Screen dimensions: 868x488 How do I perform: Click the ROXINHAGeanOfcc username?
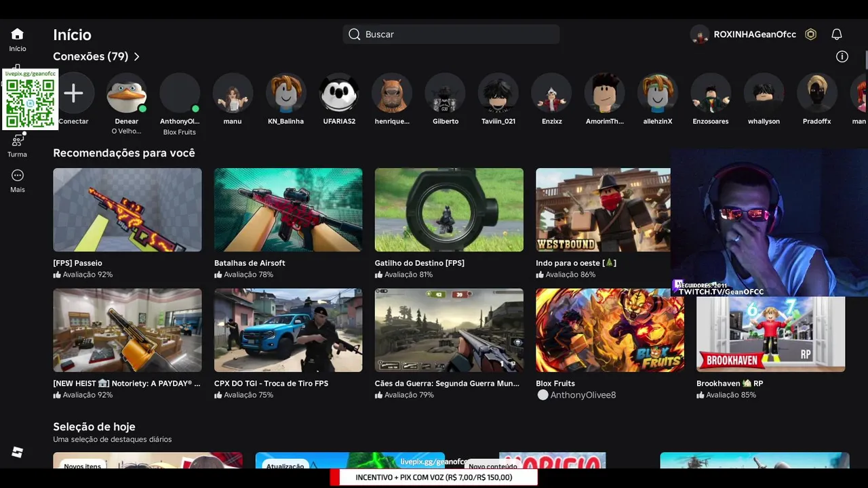(x=755, y=35)
